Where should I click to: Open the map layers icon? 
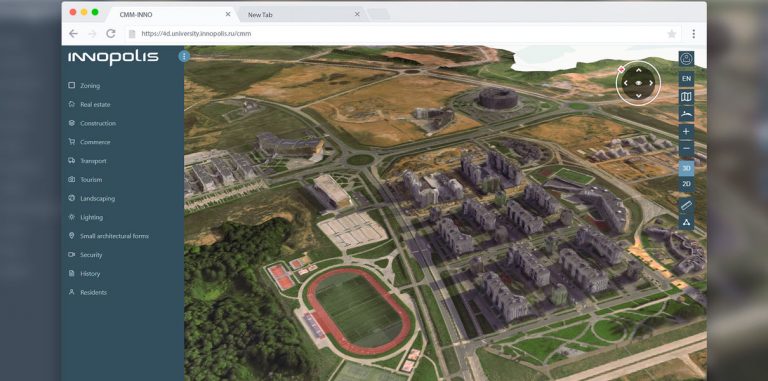point(686,97)
